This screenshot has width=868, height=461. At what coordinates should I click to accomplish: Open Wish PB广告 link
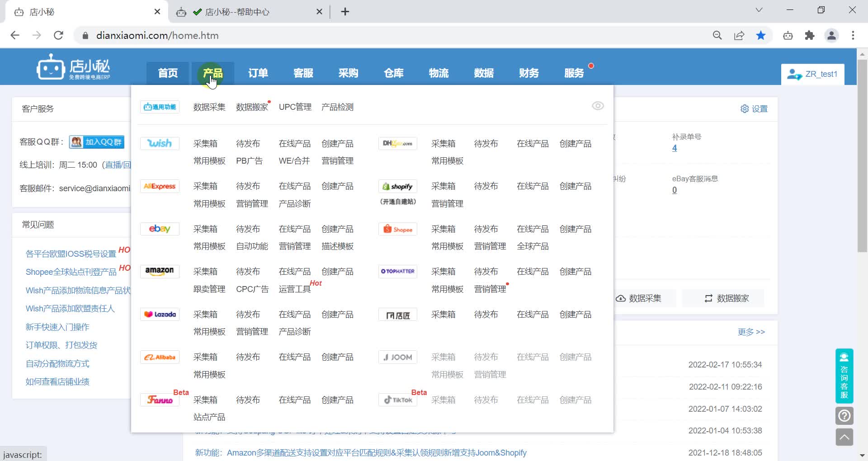click(249, 161)
